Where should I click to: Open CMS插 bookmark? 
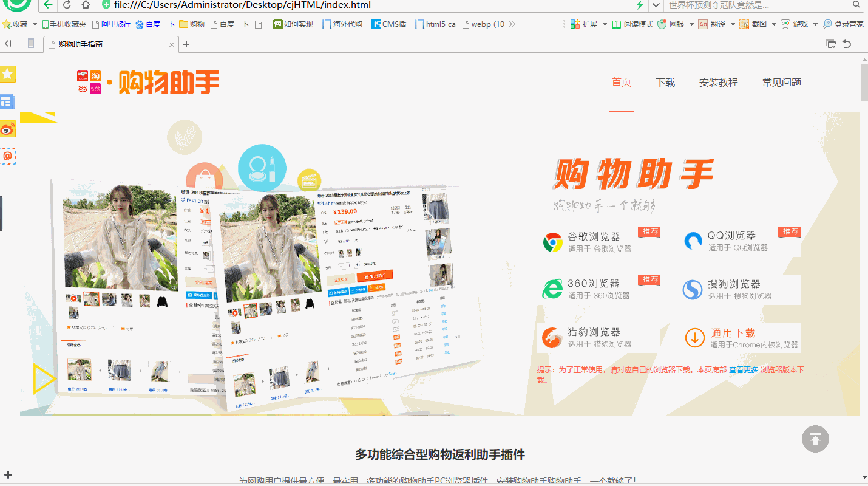tap(389, 24)
